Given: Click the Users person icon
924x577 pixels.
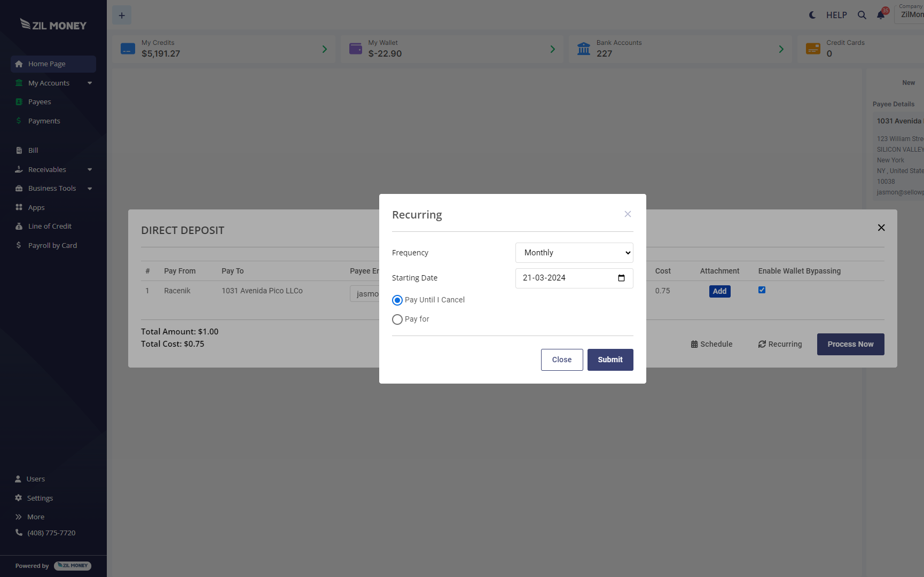Looking at the screenshot, I should pos(18,479).
